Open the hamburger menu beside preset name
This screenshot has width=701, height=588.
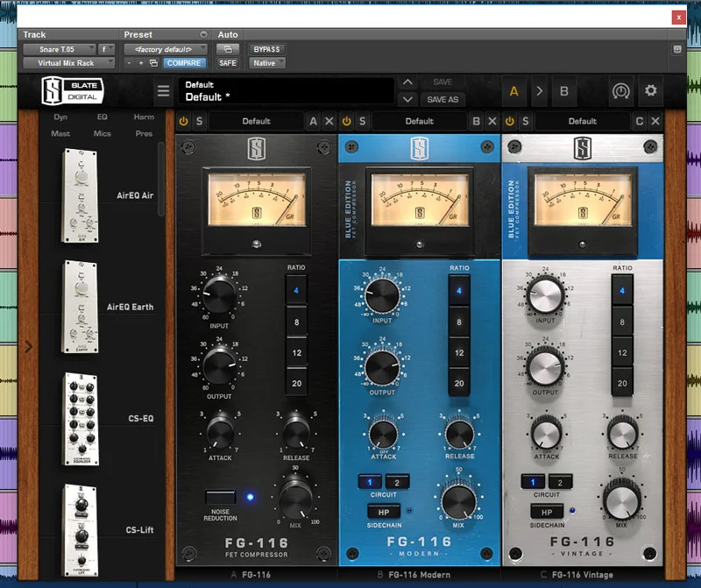pyautogui.click(x=164, y=91)
